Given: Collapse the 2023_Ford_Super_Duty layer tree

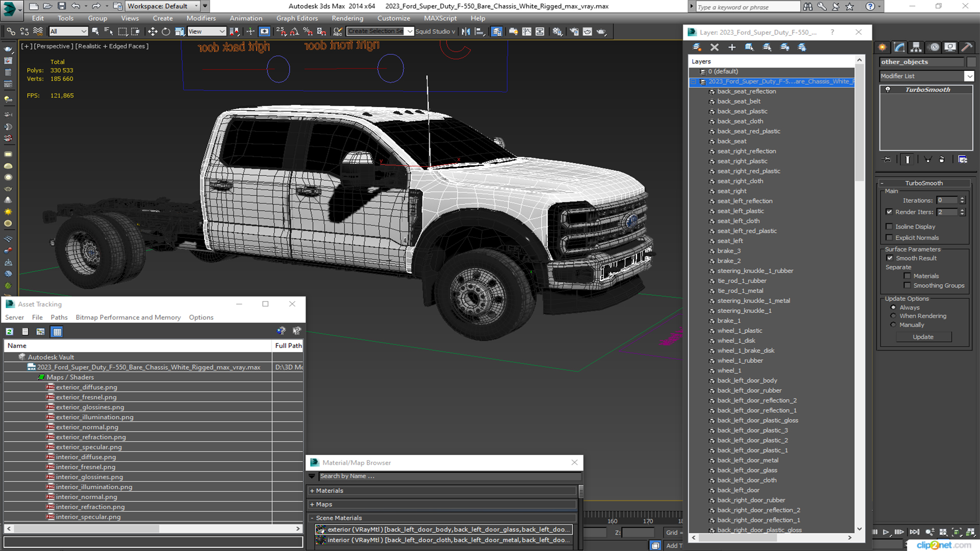Looking at the screenshot, I should point(693,82).
